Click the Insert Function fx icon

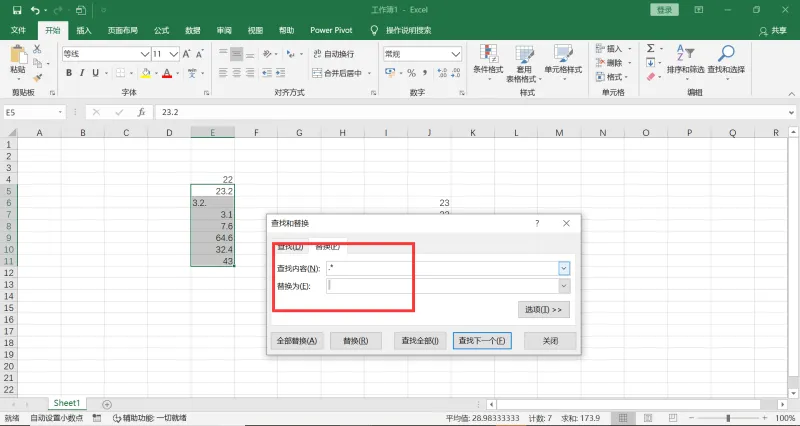coord(141,112)
